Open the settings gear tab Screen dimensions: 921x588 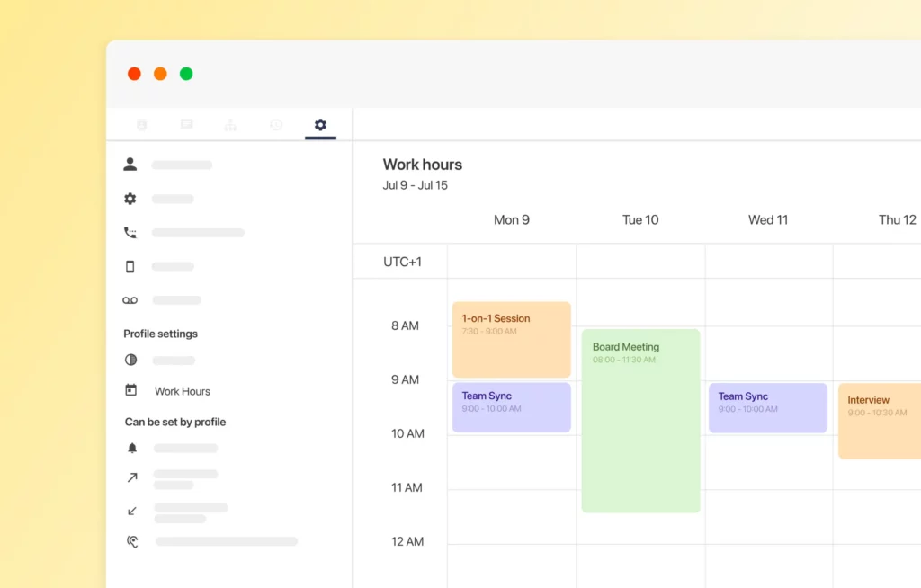pos(320,125)
